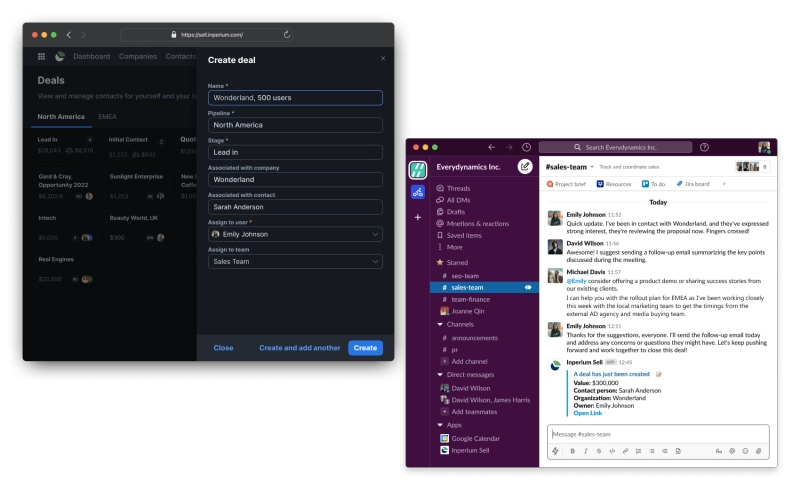Collapse the Direct messages section
Image resolution: width=800 pixels, height=490 pixels.
pos(440,375)
